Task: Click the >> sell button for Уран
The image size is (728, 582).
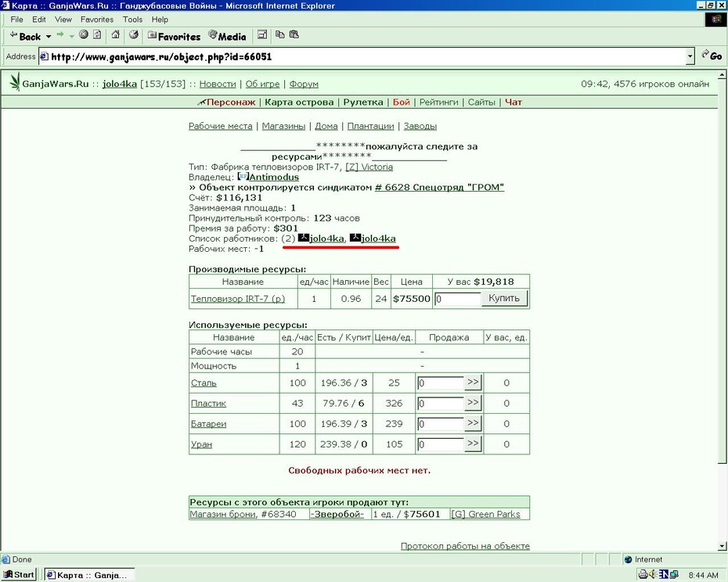Action: (x=473, y=444)
